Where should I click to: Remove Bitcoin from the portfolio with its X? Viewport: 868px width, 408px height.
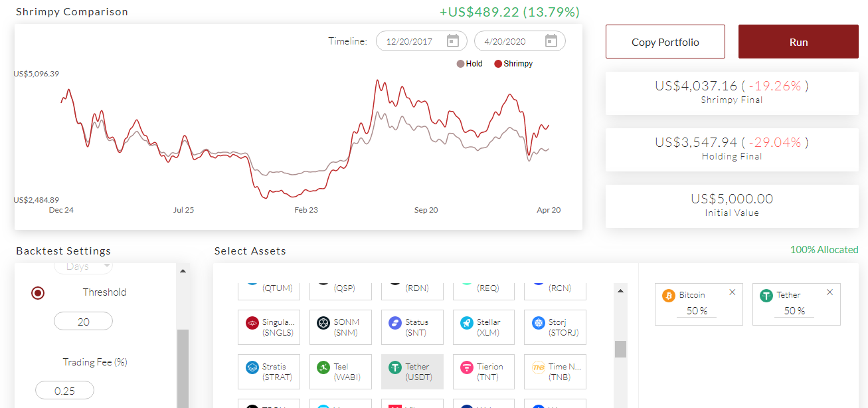point(733,292)
